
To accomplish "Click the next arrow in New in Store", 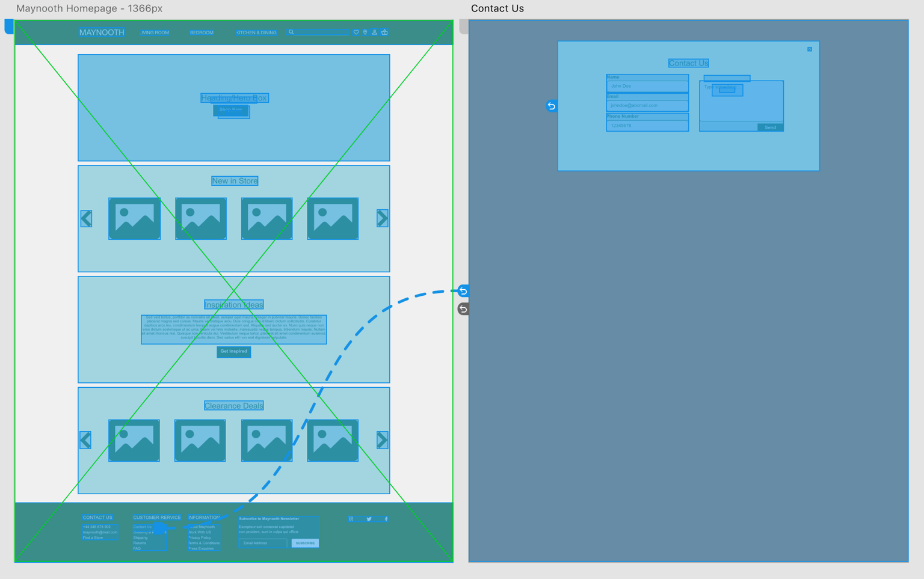I will [382, 218].
